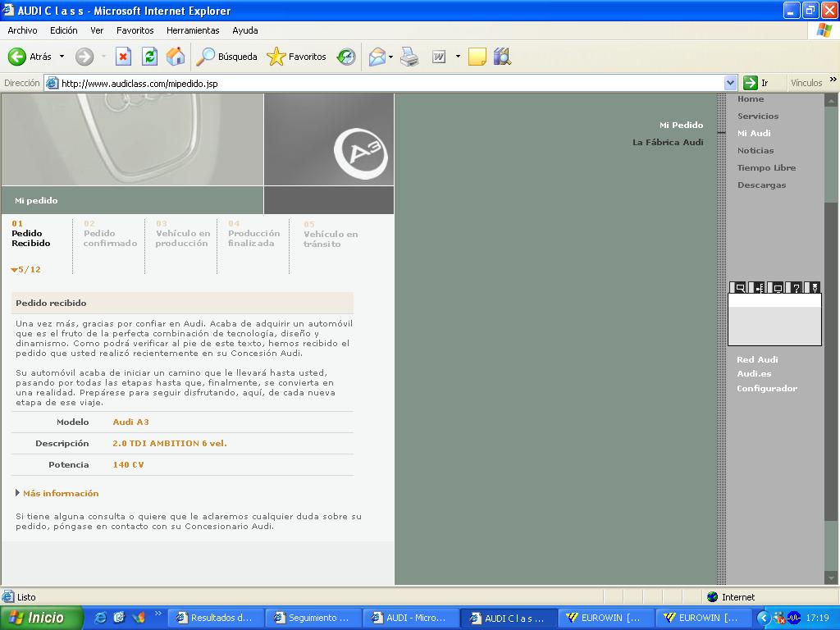Select the 04 Producción finalizada step
The width and height of the screenshot is (840, 630).
click(254, 234)
